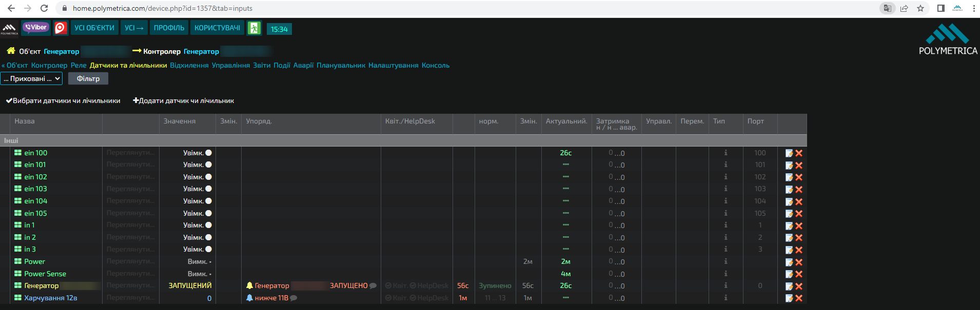The width and height of the screenshot is (980, 310).
Task: Open the comment bubble beside нижче 11В
Action: coord(293,298)
